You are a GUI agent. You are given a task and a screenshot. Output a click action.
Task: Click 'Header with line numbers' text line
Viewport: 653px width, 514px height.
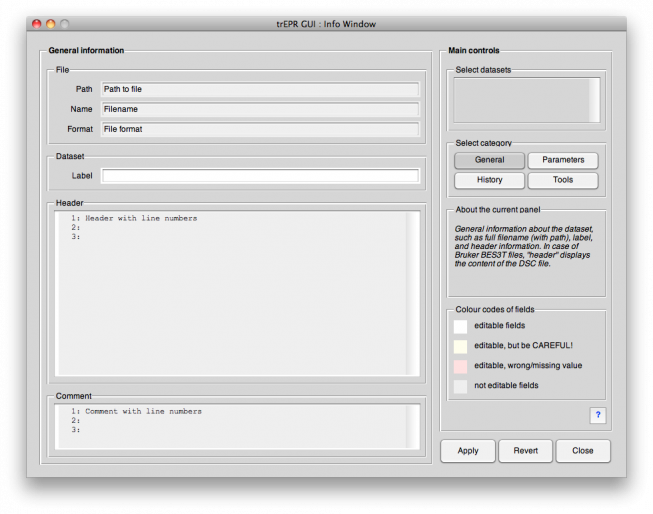click(x=141, y=218)
